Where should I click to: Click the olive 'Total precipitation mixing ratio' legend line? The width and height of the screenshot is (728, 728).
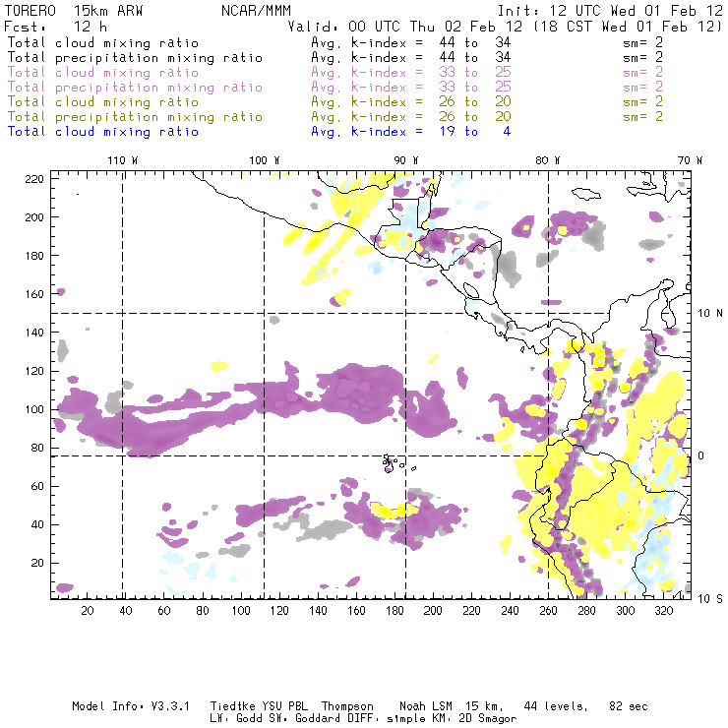pyautogui.click(x=135, y=116)
